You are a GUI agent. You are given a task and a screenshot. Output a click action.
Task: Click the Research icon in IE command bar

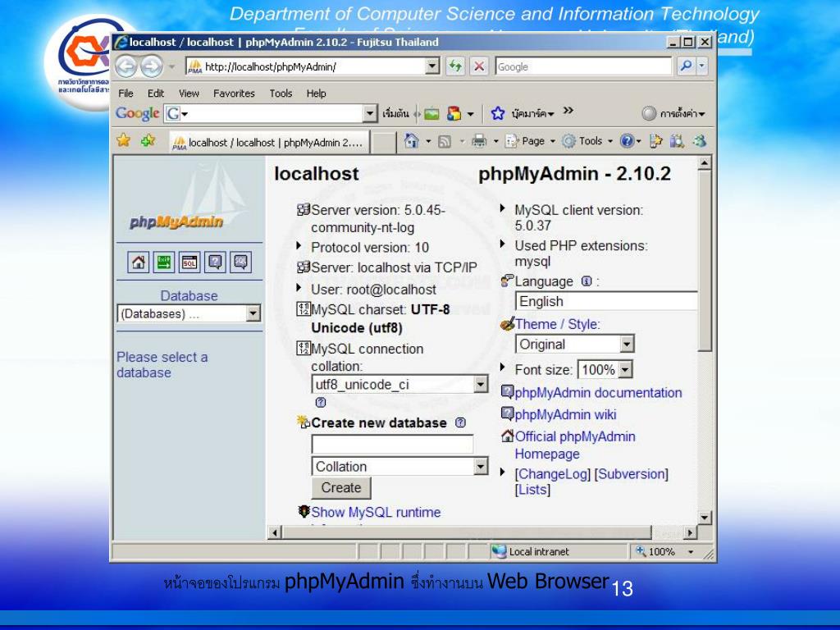677,141
